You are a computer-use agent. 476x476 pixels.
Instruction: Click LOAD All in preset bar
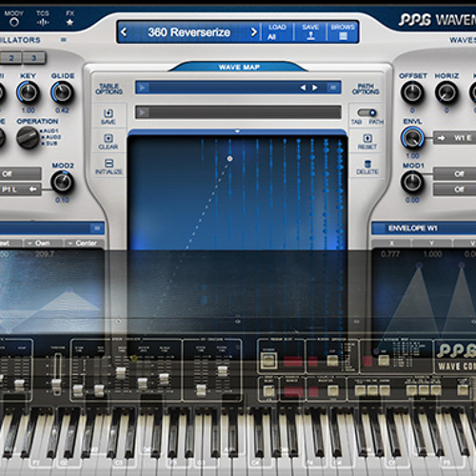point(277,31)
